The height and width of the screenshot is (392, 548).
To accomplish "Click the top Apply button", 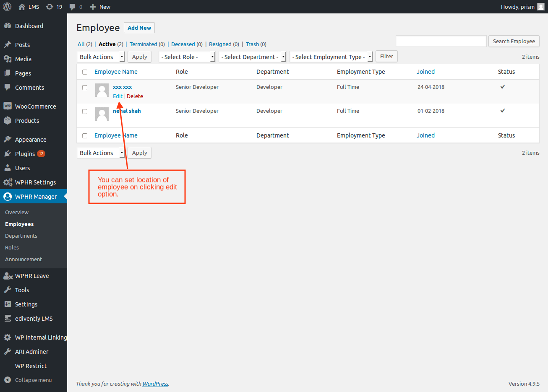I will coord(139,57).
